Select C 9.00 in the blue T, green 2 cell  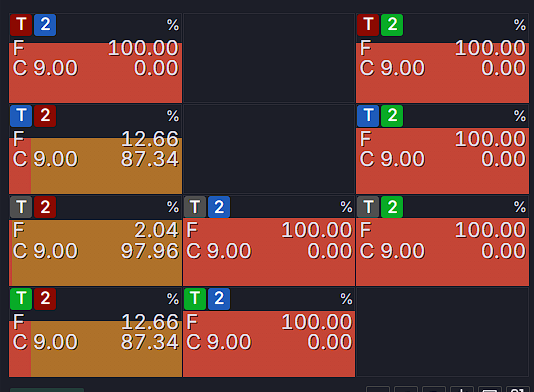click(x=392, y=159)
